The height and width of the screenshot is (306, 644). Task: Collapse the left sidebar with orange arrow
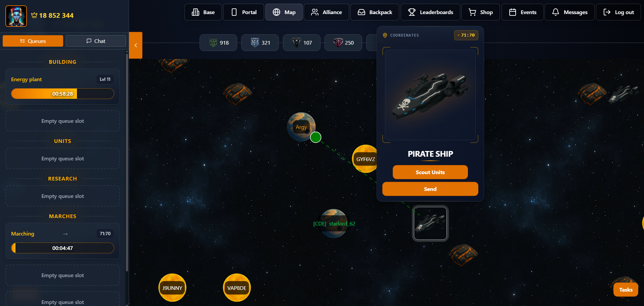[136, 45]
